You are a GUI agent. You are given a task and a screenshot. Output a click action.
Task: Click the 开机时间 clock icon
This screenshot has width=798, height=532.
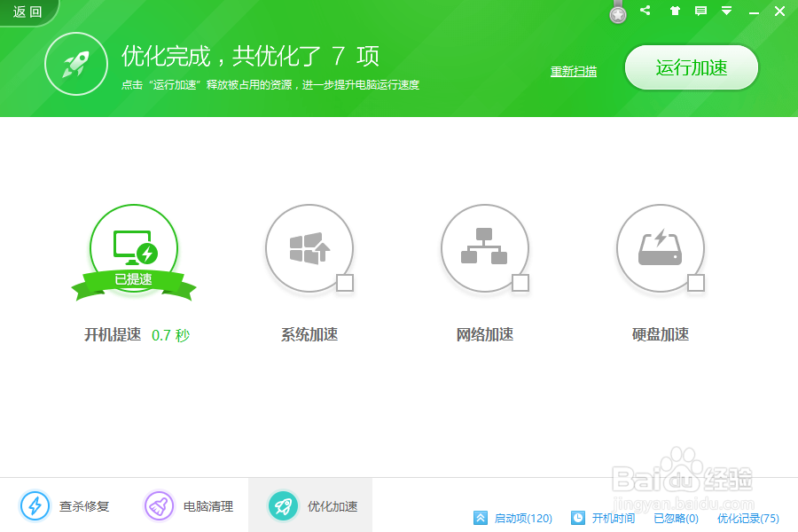click(580, 518)
